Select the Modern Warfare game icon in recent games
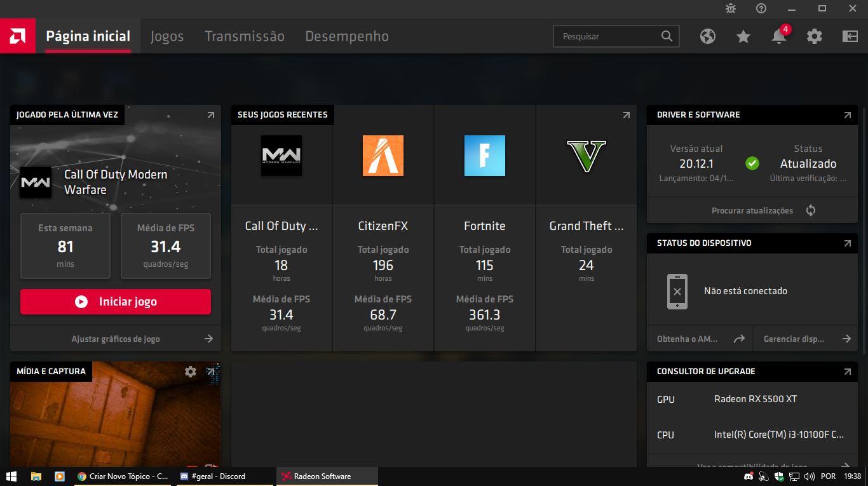The height and width of the screenshot is (486, 868). click(x=281, y=156)
